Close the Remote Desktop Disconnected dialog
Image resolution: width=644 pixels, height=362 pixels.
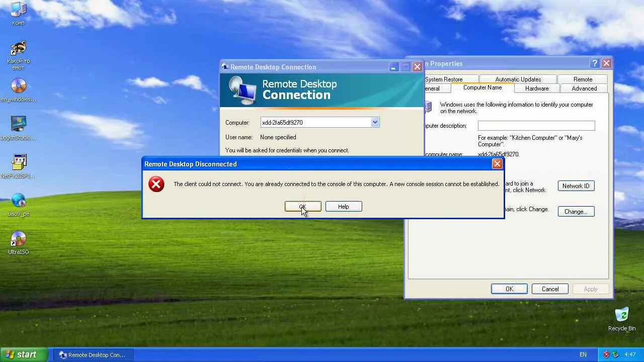(x=497, y=164)
